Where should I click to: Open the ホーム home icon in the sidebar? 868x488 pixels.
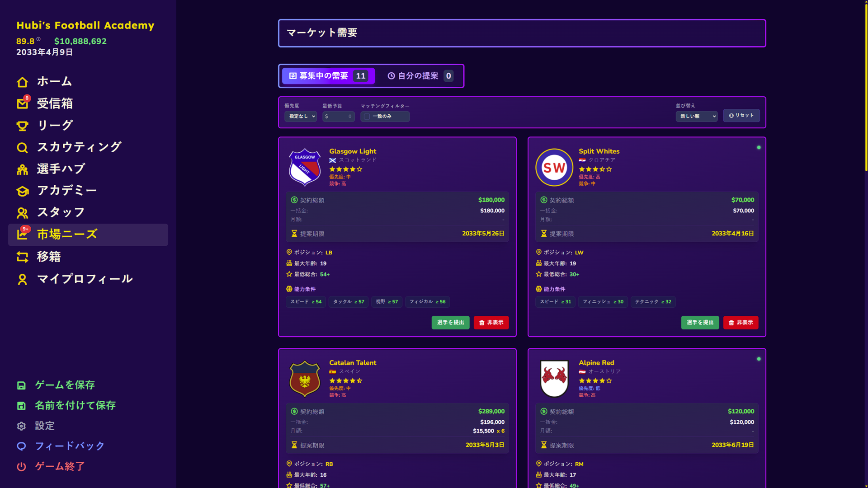tap(22, 82)
